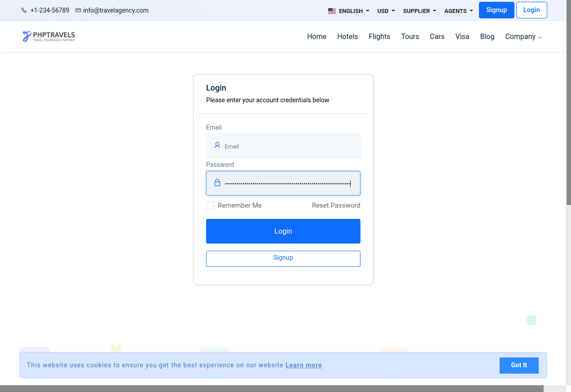
Task: Expand the Supplier dropdown
Action: point(419,11)
